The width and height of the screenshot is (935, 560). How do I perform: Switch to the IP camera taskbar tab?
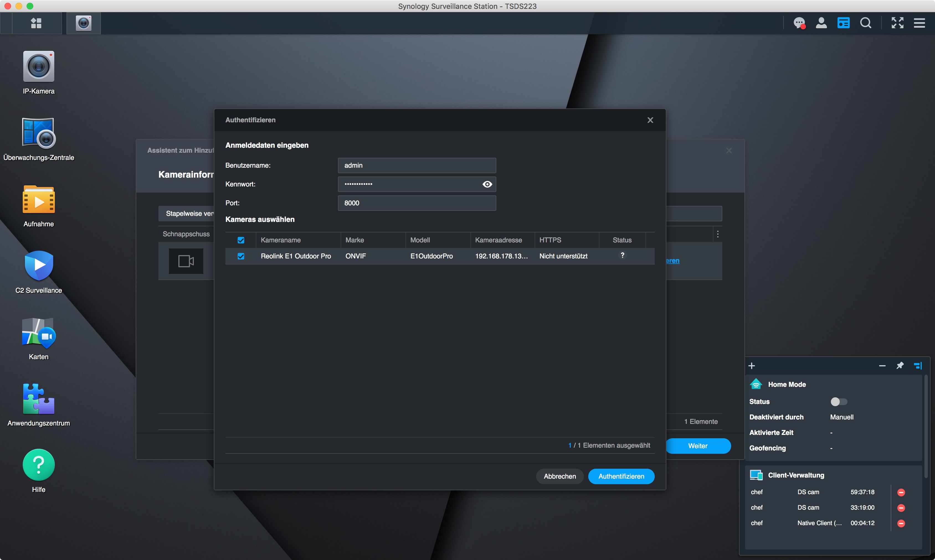[83, 23]
